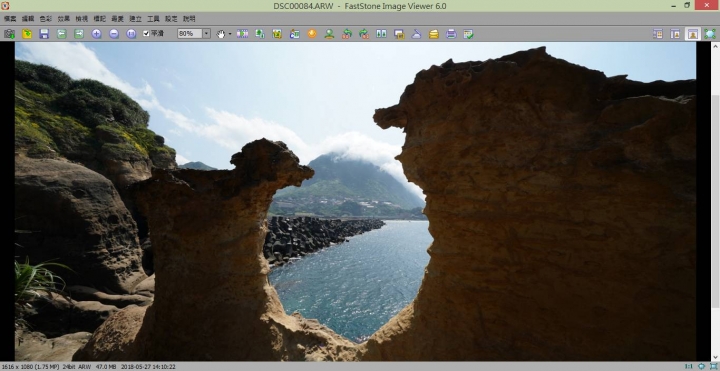Open the 建立 create menu
This screenshot has width=720, height=371.
[135, 19]
